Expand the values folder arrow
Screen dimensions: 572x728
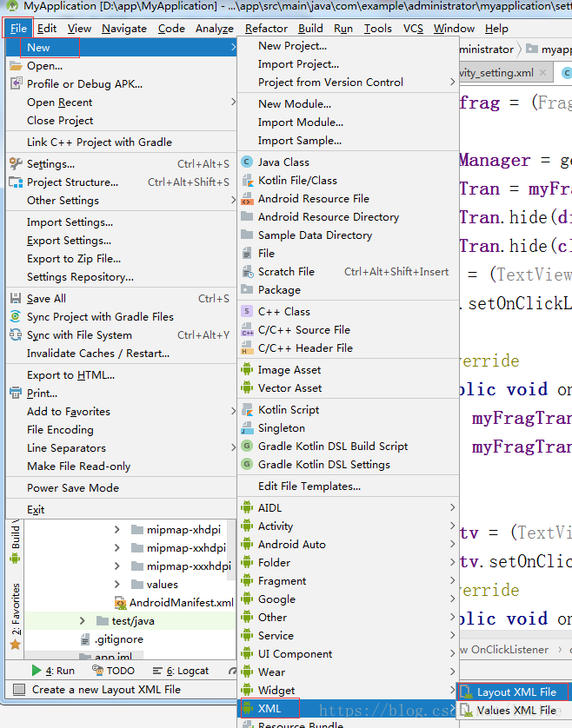coord(117,584)
